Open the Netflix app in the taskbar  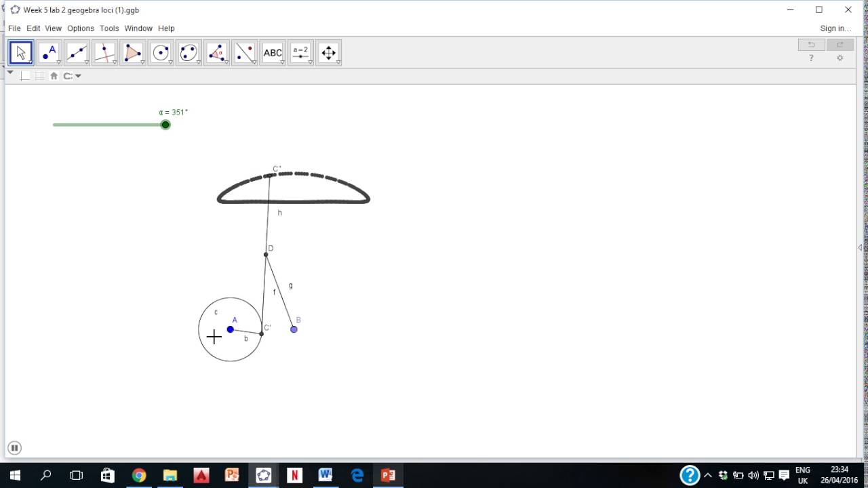pos(294,475)
